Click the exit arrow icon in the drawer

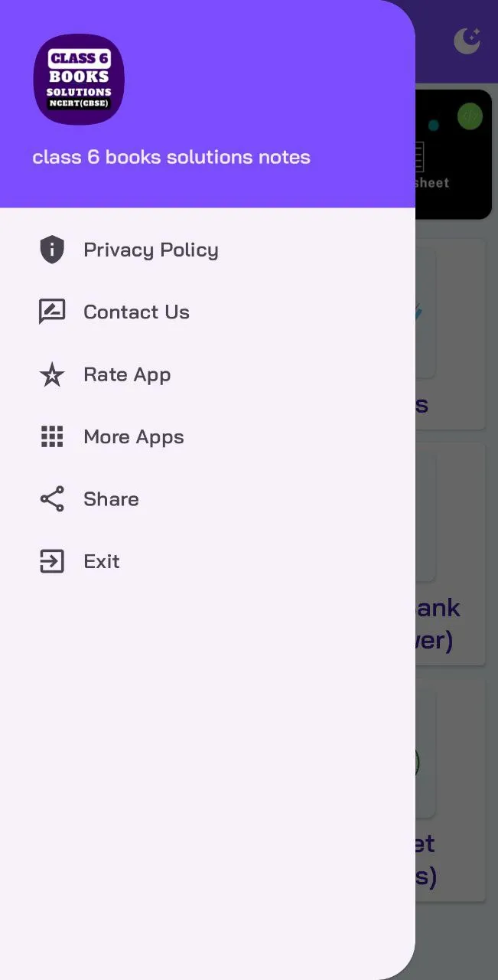[x=52, y=561]
